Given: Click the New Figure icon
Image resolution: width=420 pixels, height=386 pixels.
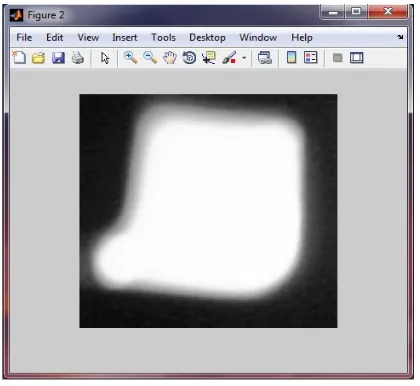Looking at the screenshot, I should click(19, 58).
